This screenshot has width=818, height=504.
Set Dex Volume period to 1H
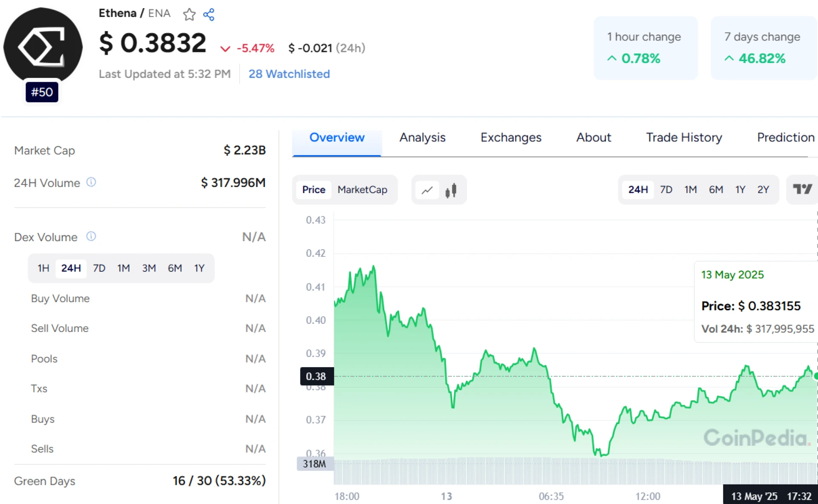point(43,268)
